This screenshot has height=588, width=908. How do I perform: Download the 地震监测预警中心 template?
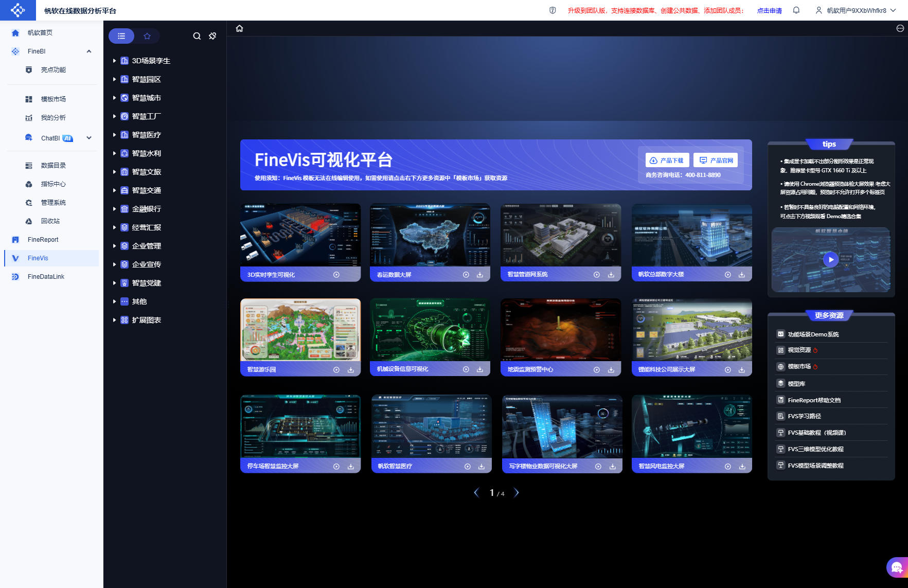coord(611,370)
